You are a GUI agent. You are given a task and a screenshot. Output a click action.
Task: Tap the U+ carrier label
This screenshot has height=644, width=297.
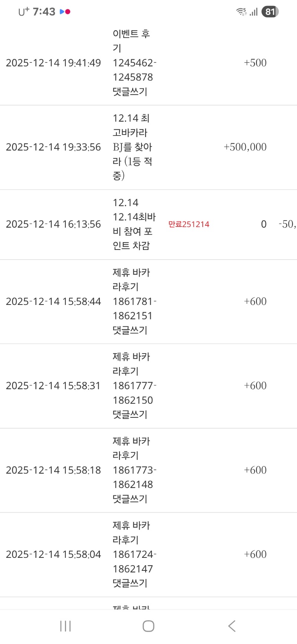pos(24,12)
